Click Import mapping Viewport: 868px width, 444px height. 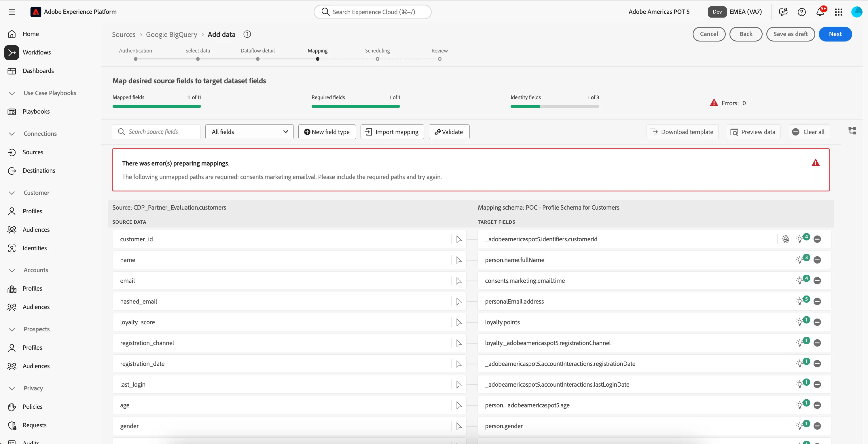tap(392, 132)
